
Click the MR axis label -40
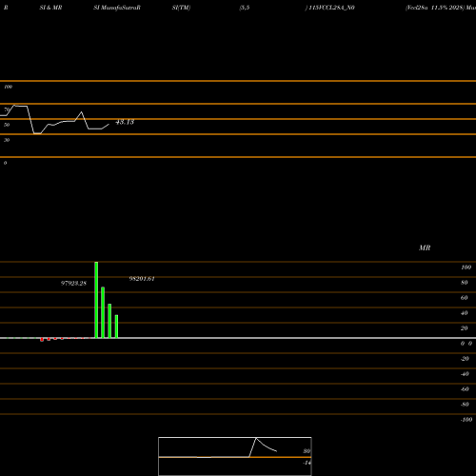click(465, 374)
